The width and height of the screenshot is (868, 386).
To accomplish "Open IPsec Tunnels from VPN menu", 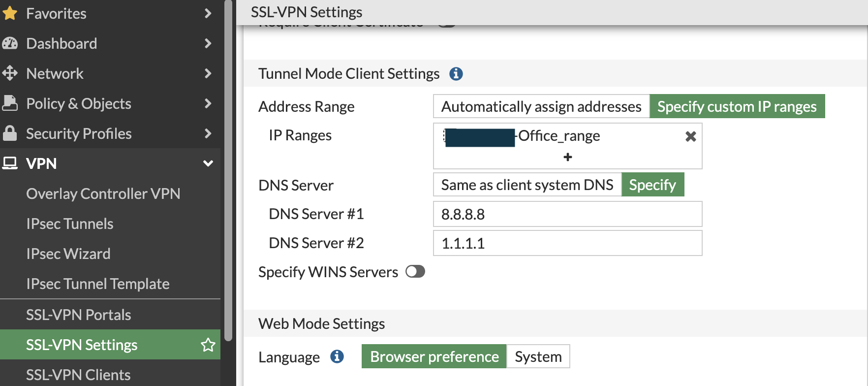I will (69, 224).
